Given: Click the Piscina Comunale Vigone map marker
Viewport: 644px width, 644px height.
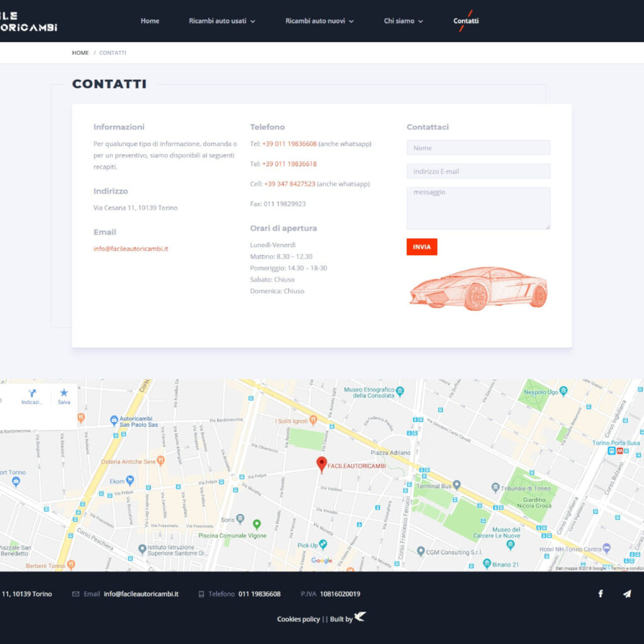Looking at the screenshot, I should [257, 524].
